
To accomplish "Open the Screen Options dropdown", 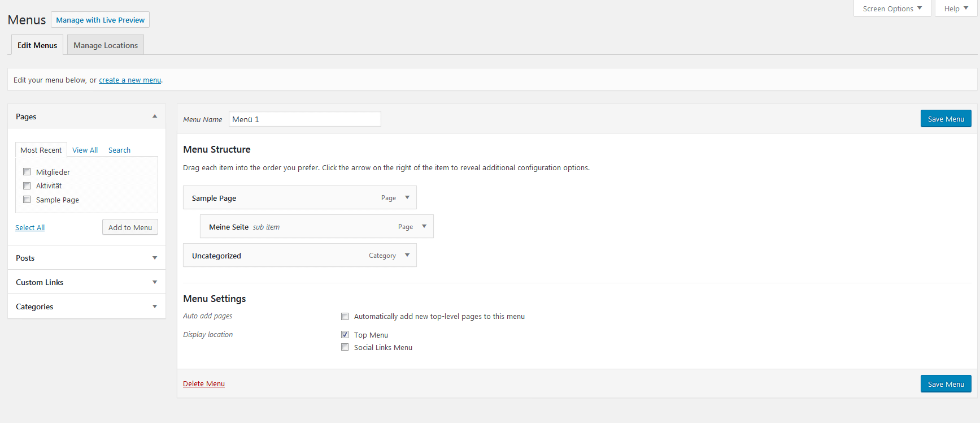I will [x=892, y=8].
